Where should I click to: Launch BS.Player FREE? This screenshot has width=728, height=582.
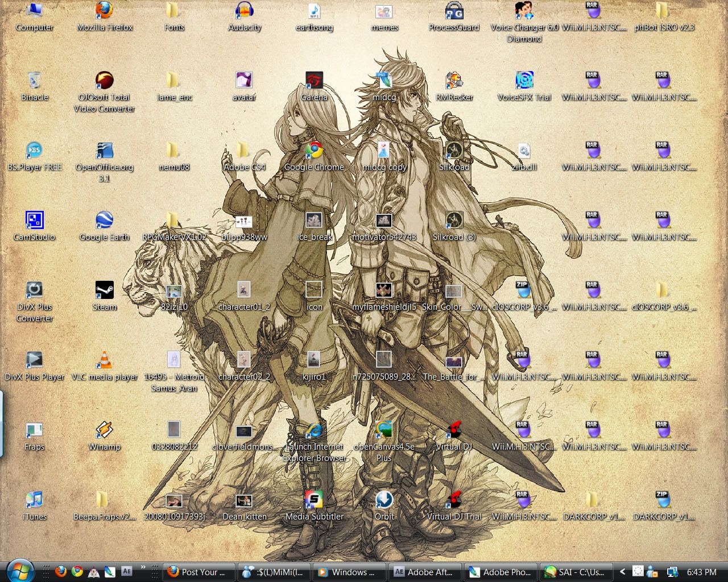point(35,156)
